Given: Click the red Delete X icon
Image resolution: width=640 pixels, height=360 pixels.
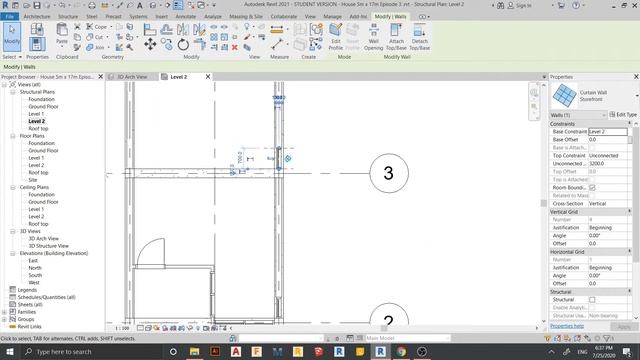Looking at the screenshot, I should pyautogui.click(x=235, y=48).
